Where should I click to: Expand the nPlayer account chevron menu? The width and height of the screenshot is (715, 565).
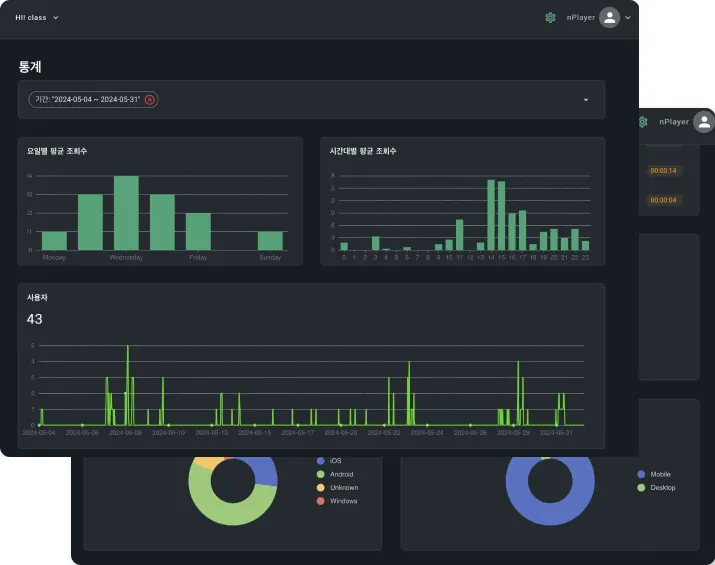(x=628, y=18)
